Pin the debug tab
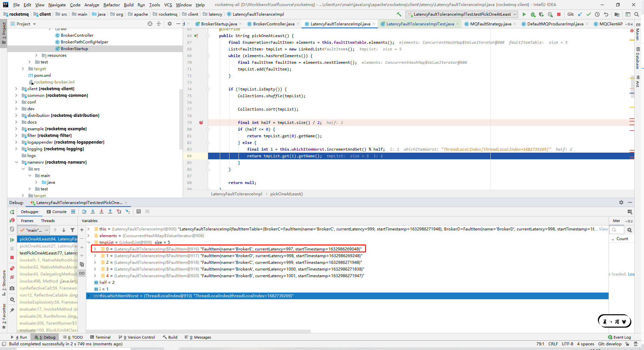Viewport: 644px width, 350px height. 12,310
